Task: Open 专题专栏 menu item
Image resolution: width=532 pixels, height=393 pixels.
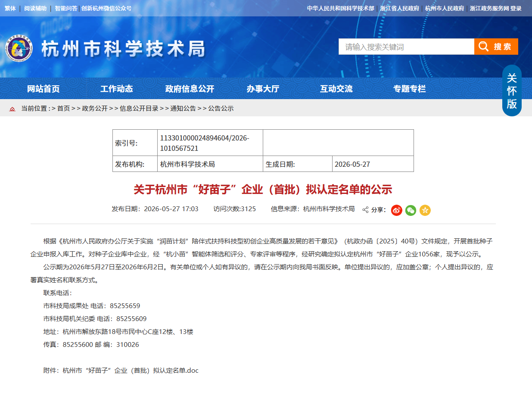Action: [x=409, y=89]
